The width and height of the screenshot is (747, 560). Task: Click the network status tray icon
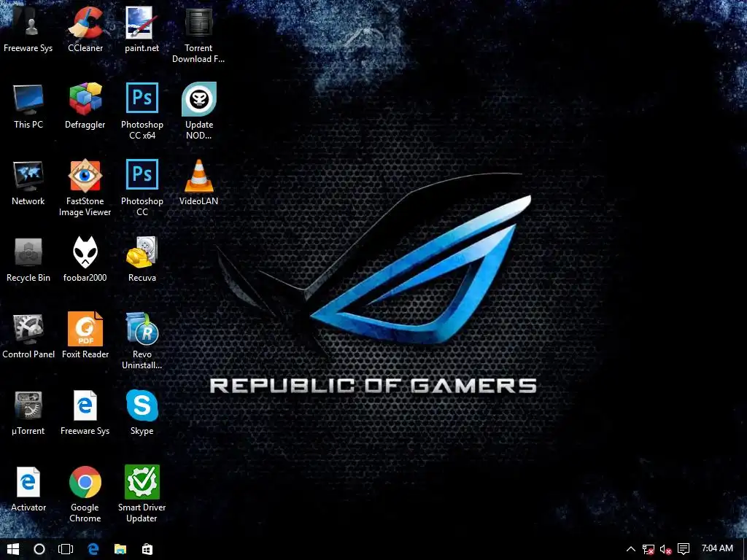649,550
